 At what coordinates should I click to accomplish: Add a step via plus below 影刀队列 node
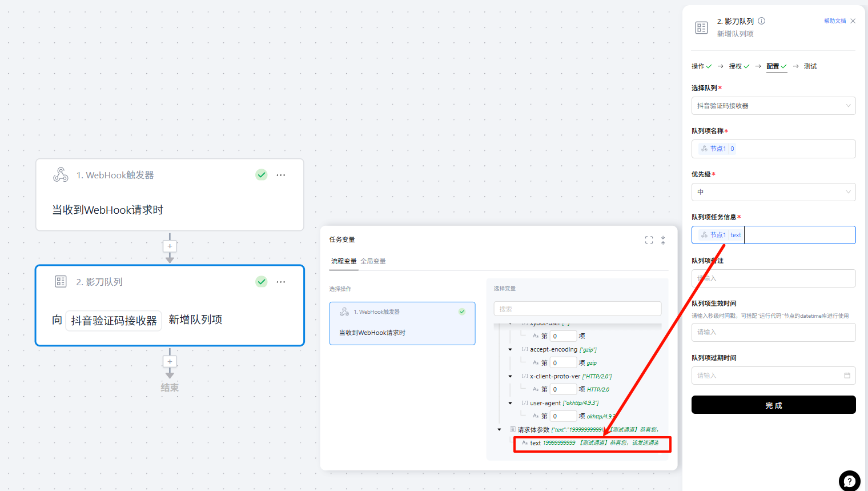(x=170, y=361)
